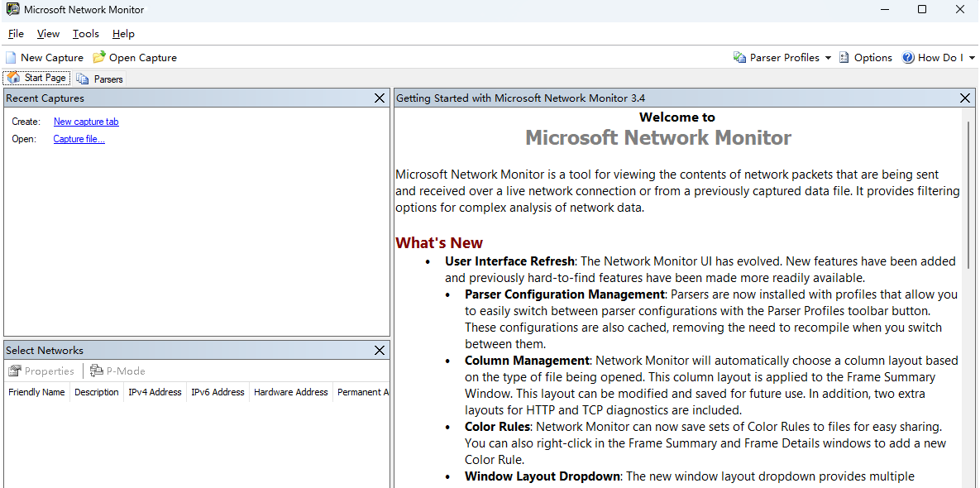The image size is (980, 488).
Task: Open a capture via the Open Capture icon
Action: coord(97,57)
